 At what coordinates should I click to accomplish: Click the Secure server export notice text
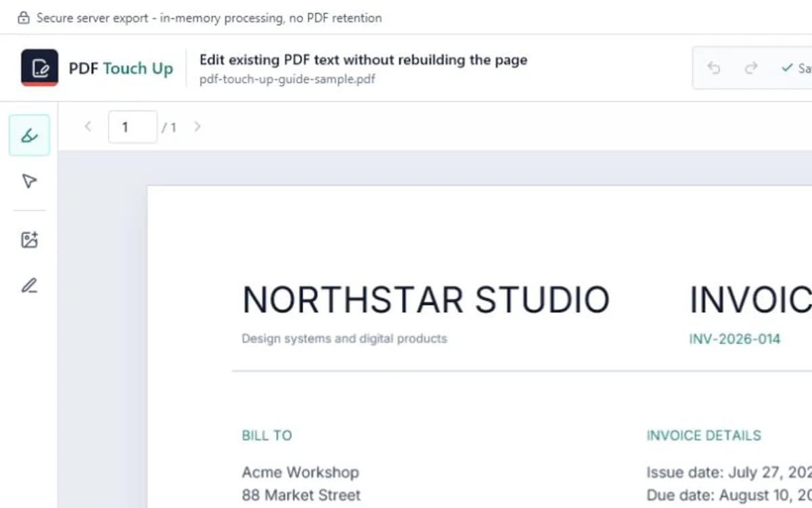(x=209, y=18)
